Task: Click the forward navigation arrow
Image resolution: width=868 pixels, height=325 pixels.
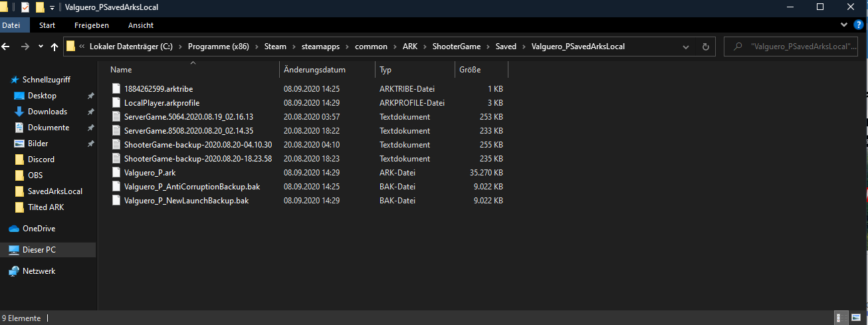Action: [x=25, y=47]
